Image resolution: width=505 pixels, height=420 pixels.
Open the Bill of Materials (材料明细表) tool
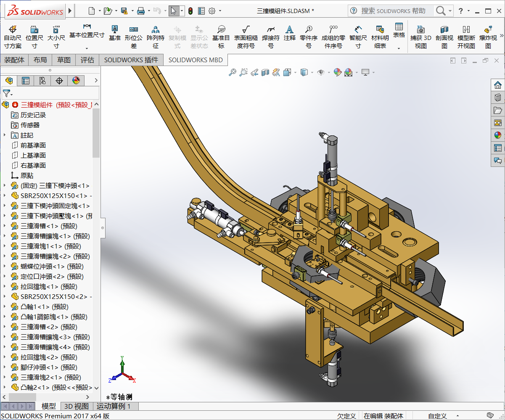[x=380, y=37]
